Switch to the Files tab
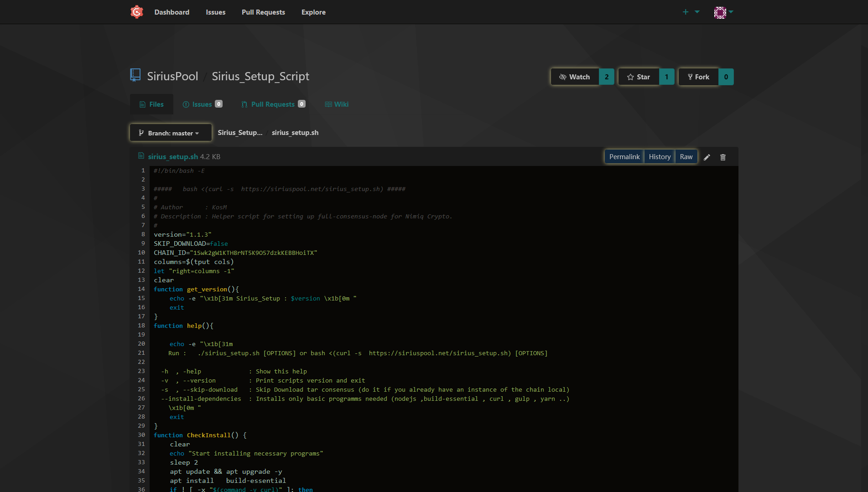 [x=151, y=104]
